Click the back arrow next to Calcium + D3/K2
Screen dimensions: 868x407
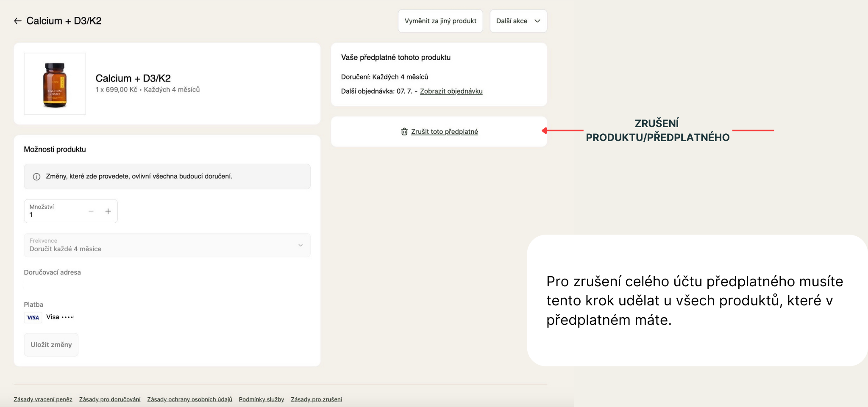tap(17, 21)
